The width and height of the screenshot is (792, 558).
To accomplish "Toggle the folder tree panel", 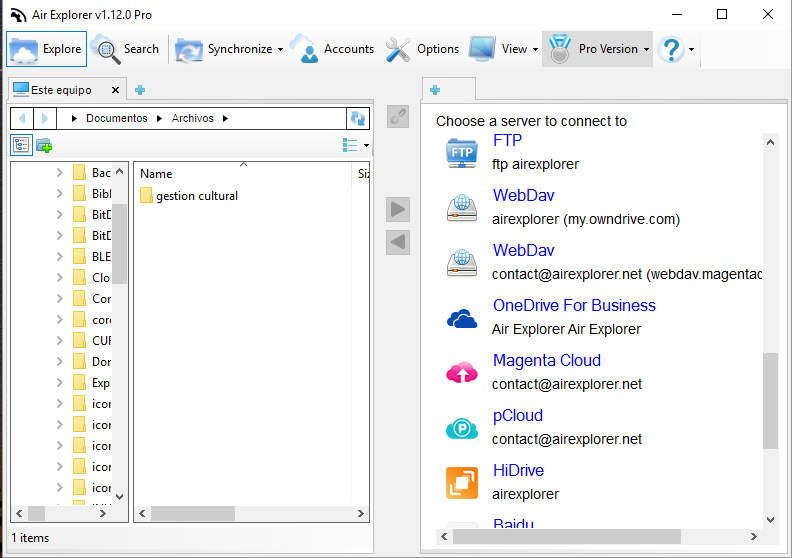I will pyautogui.click(x=22, y=145).
